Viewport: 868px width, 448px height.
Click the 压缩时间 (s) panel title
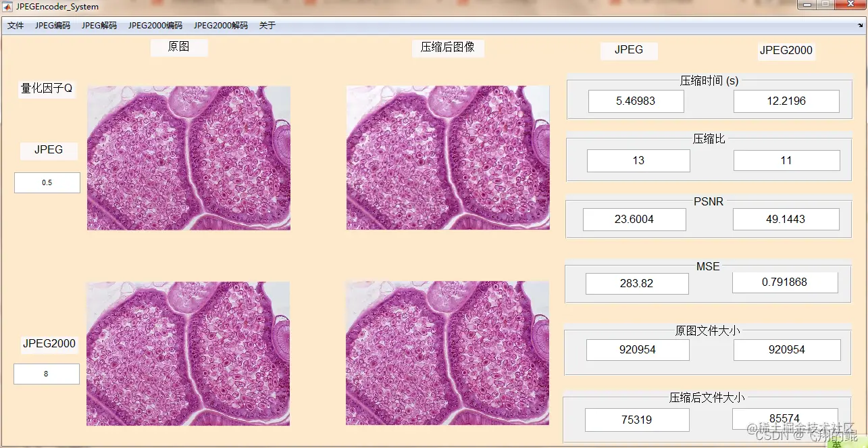click(709, 80)
